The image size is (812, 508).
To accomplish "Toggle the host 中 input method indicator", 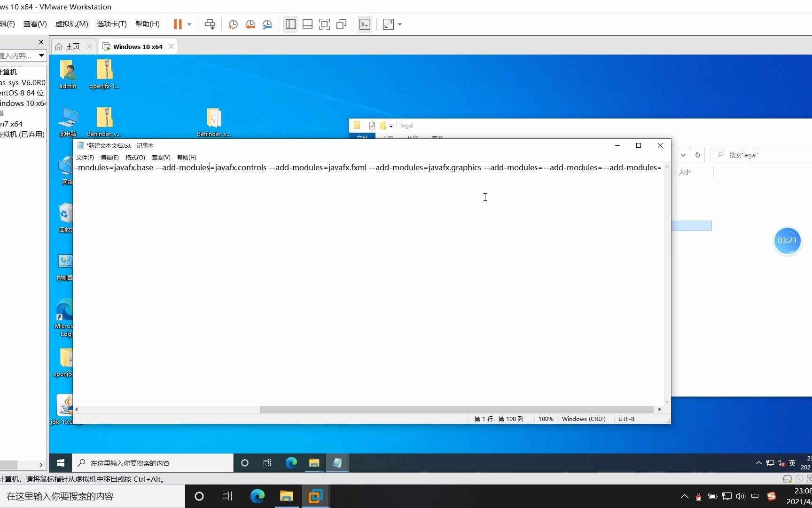I will click(755, 496).
